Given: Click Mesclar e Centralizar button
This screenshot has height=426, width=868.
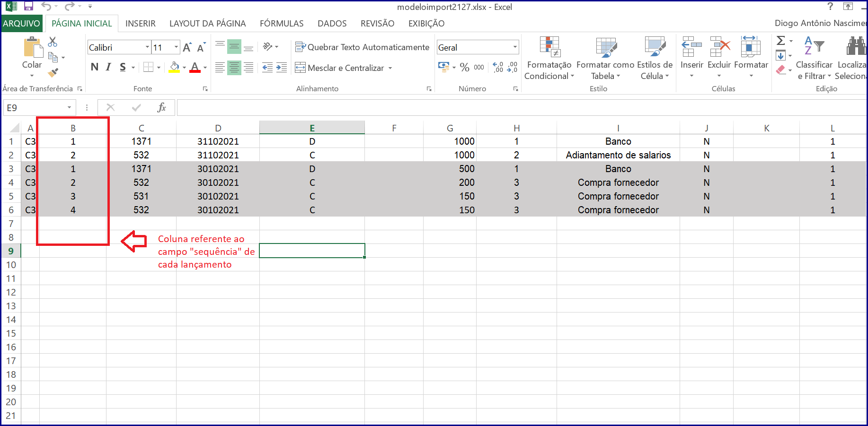Looking at the screenshot, I should [x=340, y=68].
